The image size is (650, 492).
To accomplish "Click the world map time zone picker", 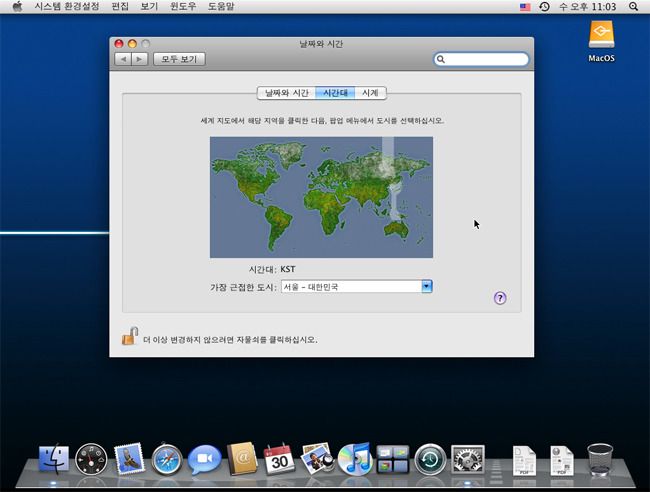I will click(x=321, y=197).
